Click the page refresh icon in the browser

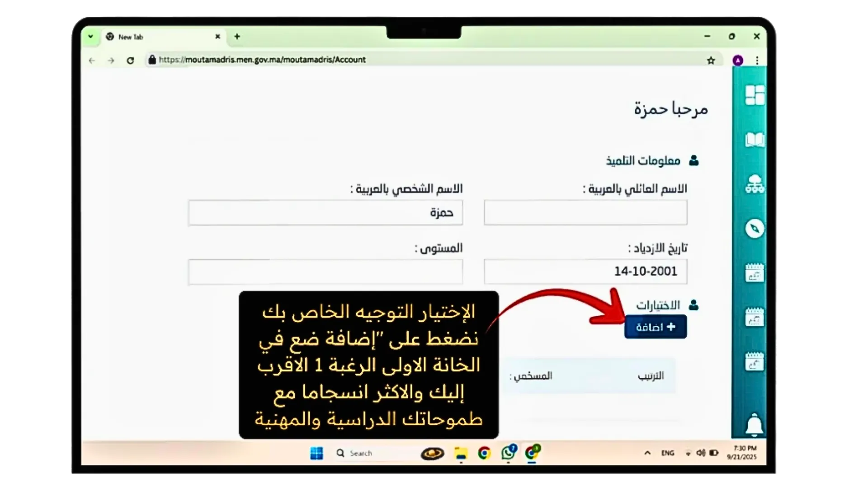point(130,60)
